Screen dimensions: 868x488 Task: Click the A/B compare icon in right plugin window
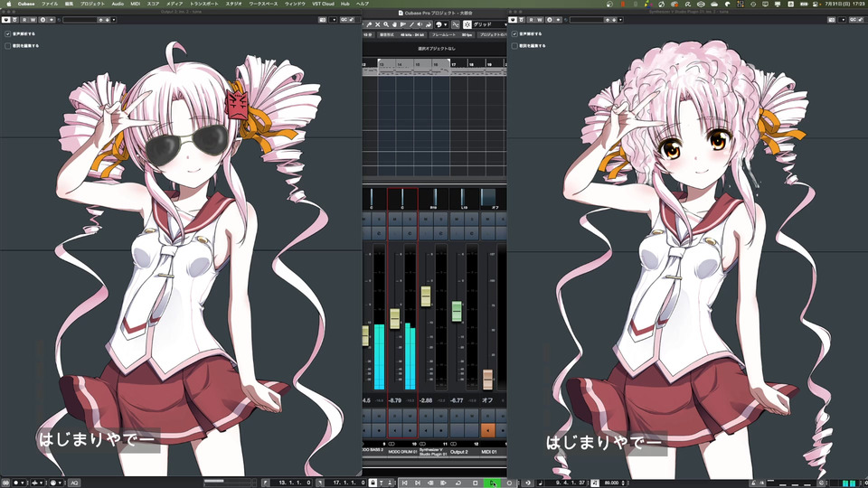pyautogui.click(x=550, y=20)
